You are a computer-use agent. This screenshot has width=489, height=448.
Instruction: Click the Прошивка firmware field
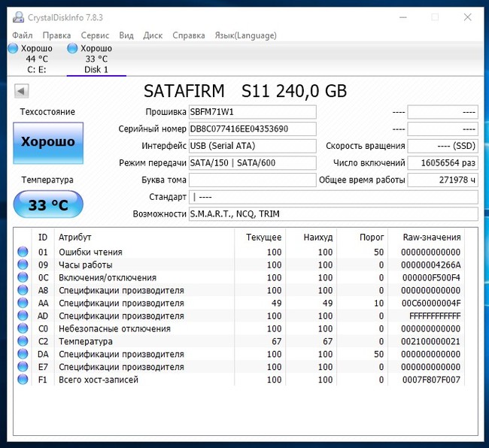[x=252, y=112]
